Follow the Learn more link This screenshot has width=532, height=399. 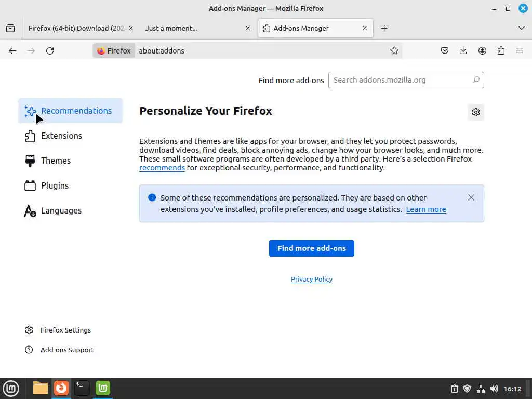[426, 209]
